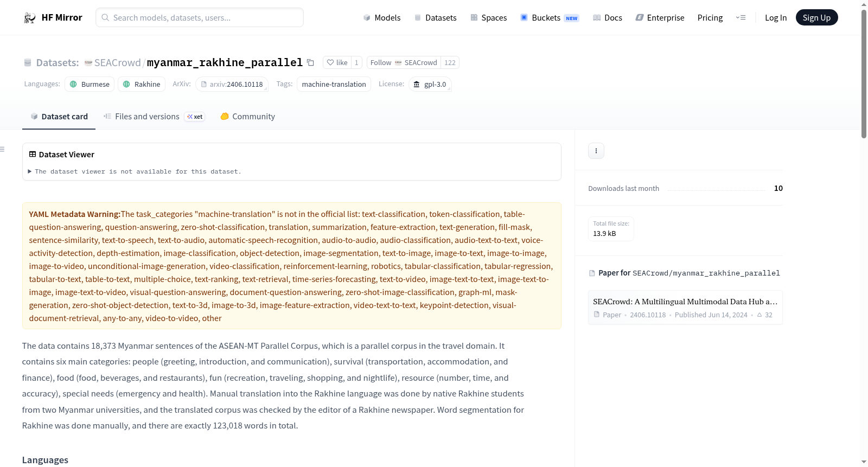Image resolution: width=868 pixels, height=467 pixels.
Task: Open the arxiv:2406.10118 tag
Action: tap(232, 84)
